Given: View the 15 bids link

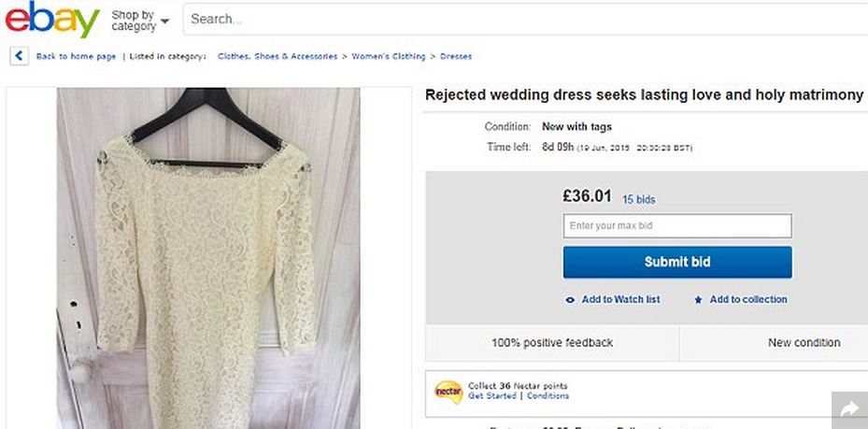Looking at the screenshot, I should pos(639,199).
